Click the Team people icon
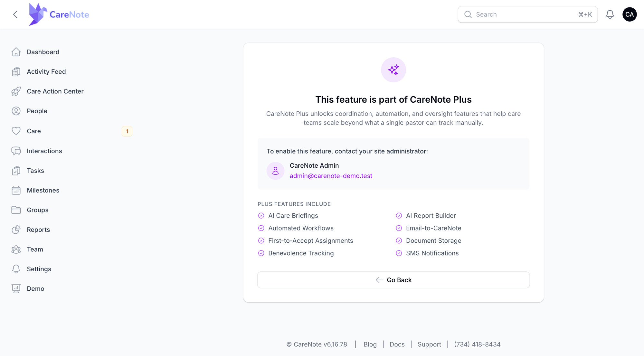 (16, 249)
